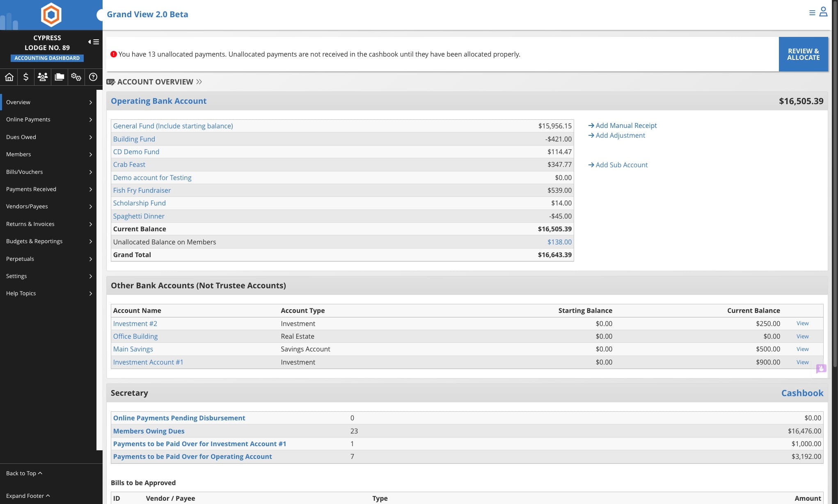Image resolution: width=838 pixels, height=504 pixels.
Task: Open the Settings menu item
Action: pos(48,276)
